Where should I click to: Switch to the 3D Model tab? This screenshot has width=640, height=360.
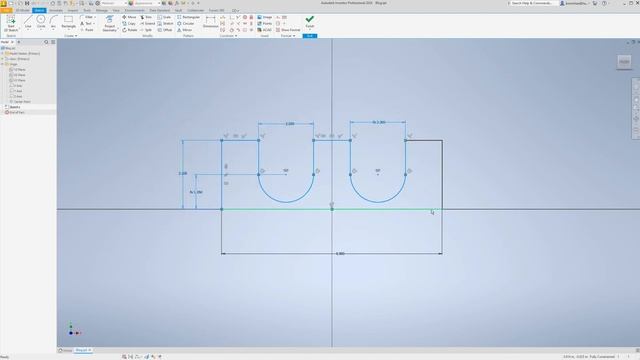(x=22, y=10)
